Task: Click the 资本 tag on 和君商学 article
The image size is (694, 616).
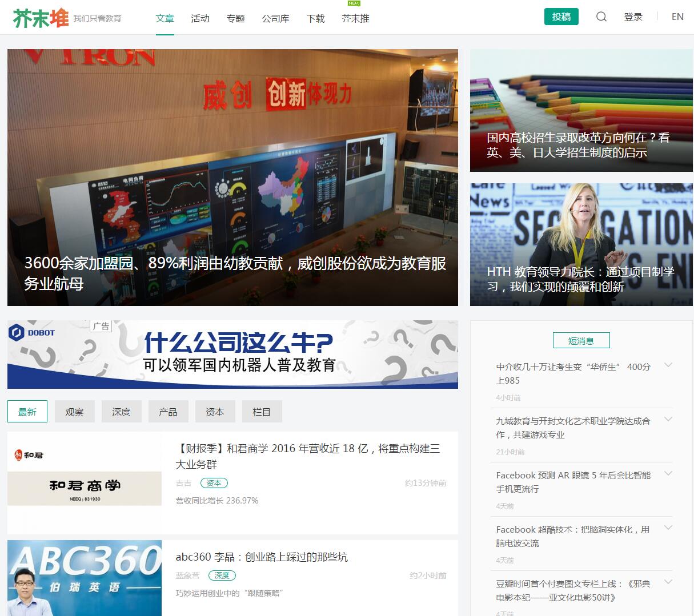Action: pos(214,483)
